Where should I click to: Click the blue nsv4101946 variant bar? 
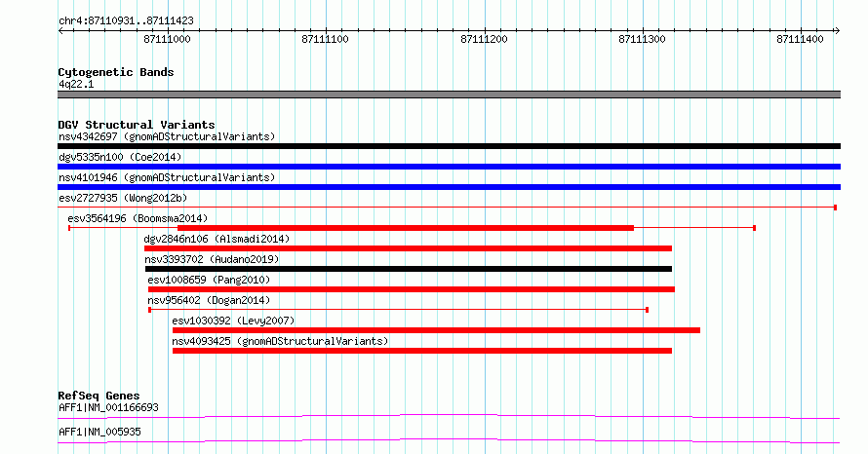pyautogui.click(x=449, y=187)
